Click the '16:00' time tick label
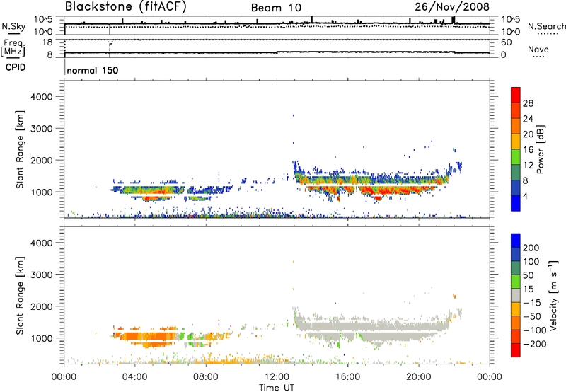Screen dimensions: 566x392 (347, 377)
